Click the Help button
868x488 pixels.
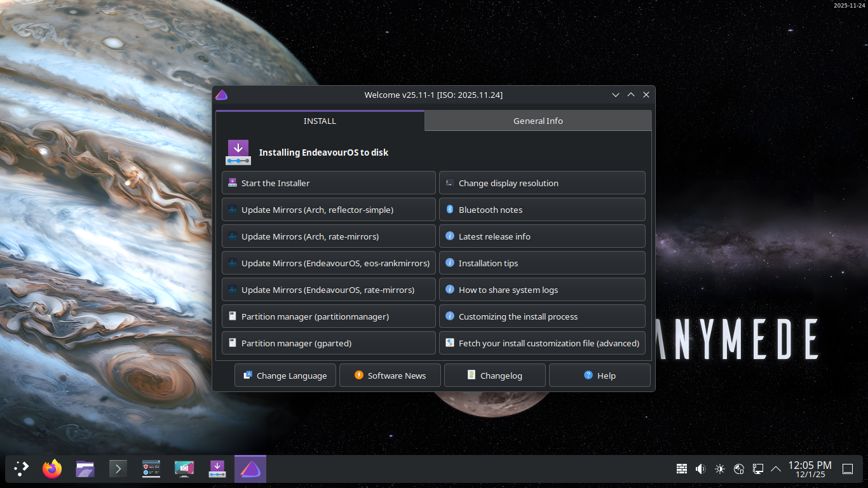point(600,376)
